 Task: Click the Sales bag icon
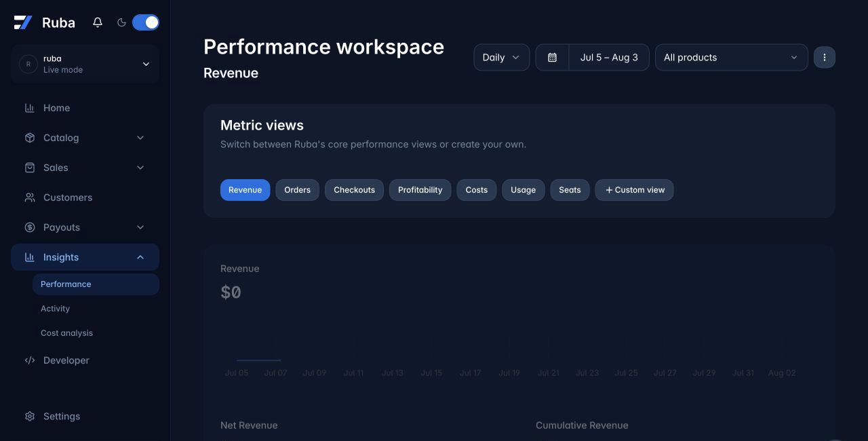[x=30, y=168]
